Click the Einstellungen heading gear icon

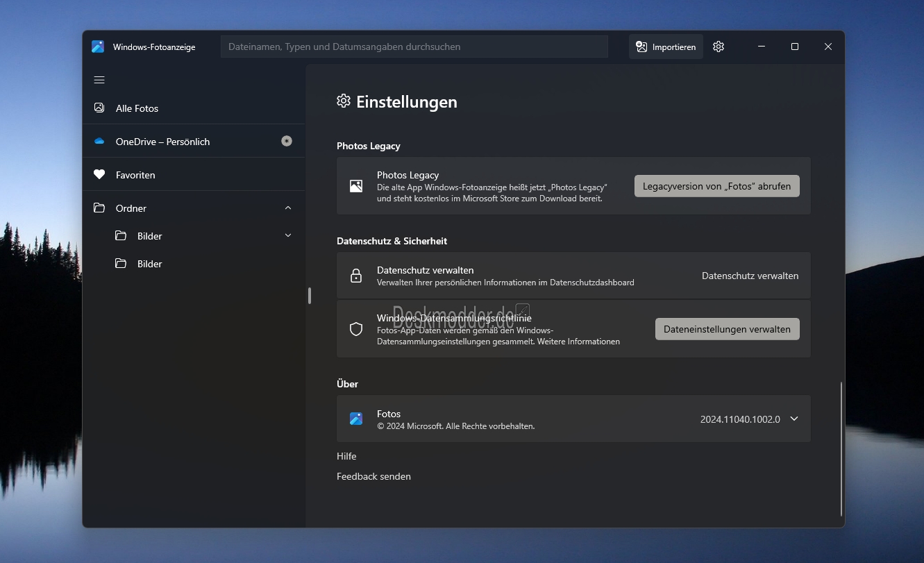[x=344, y=101]
